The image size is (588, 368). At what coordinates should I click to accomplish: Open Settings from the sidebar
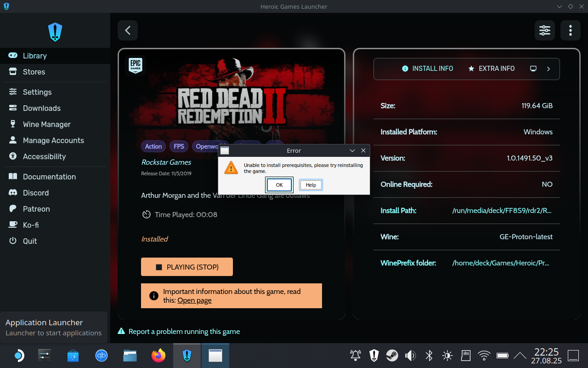[55, 92]
